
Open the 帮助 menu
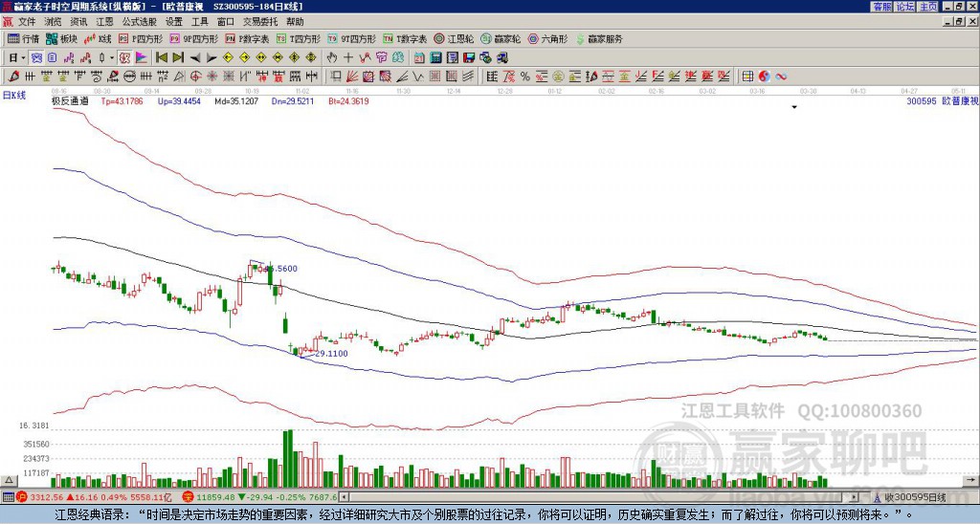295,22
